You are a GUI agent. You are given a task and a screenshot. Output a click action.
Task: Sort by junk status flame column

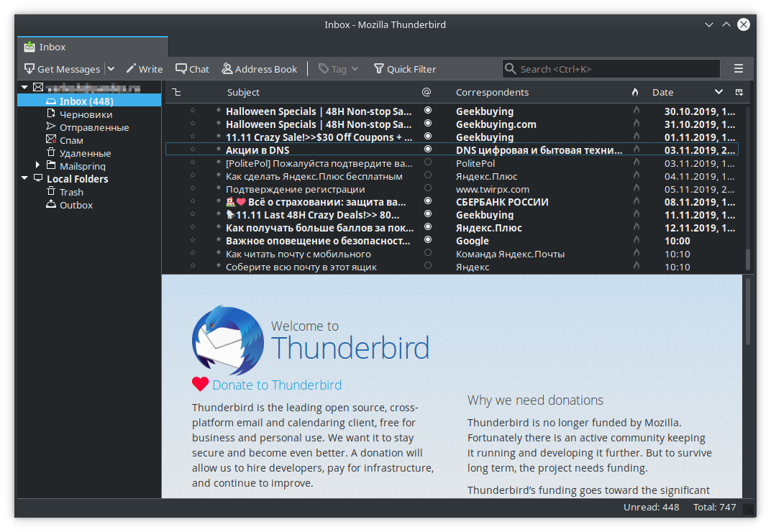pyautogui.click(x=635, y=93)
